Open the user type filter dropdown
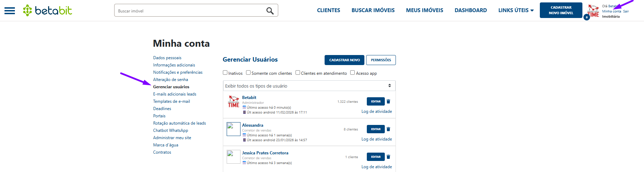 309,86
